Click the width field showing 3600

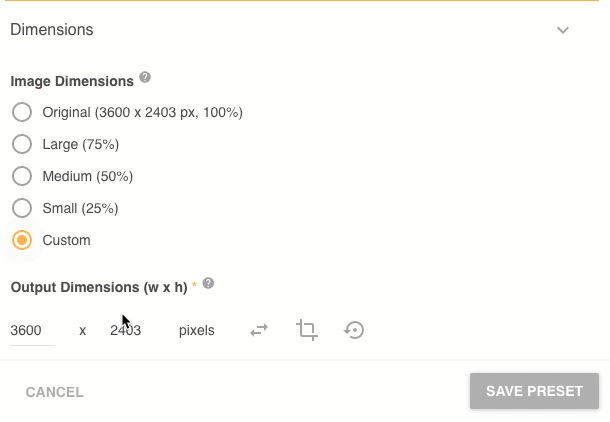coord(30,330)
